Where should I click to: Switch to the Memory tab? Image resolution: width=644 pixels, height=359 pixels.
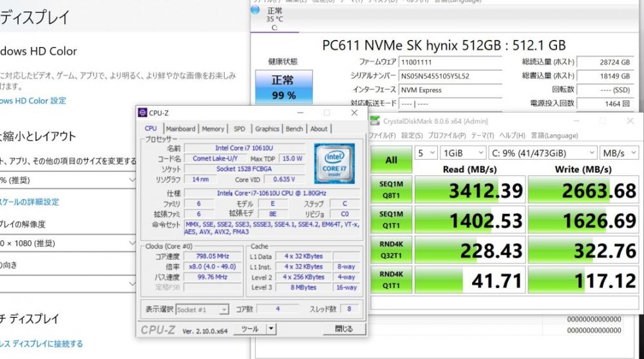pos(213,129)
